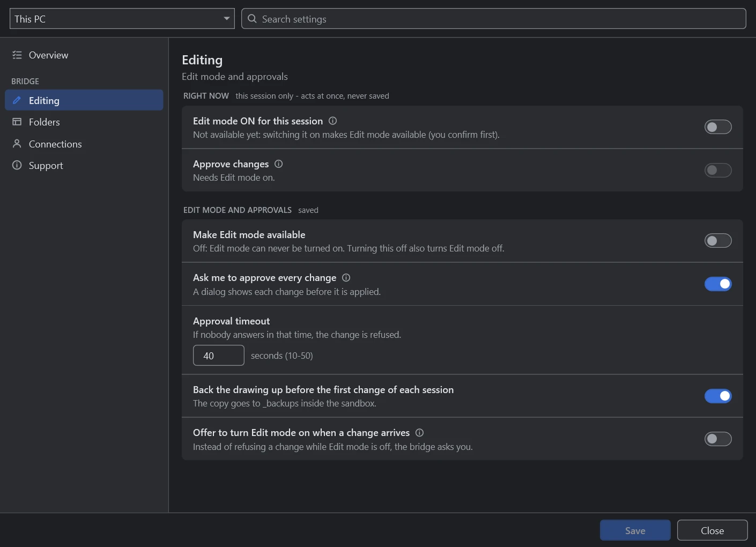This screenshot has height=547, width=756.
Task: Open the Folders section
Action: click(x=84, y=122)
